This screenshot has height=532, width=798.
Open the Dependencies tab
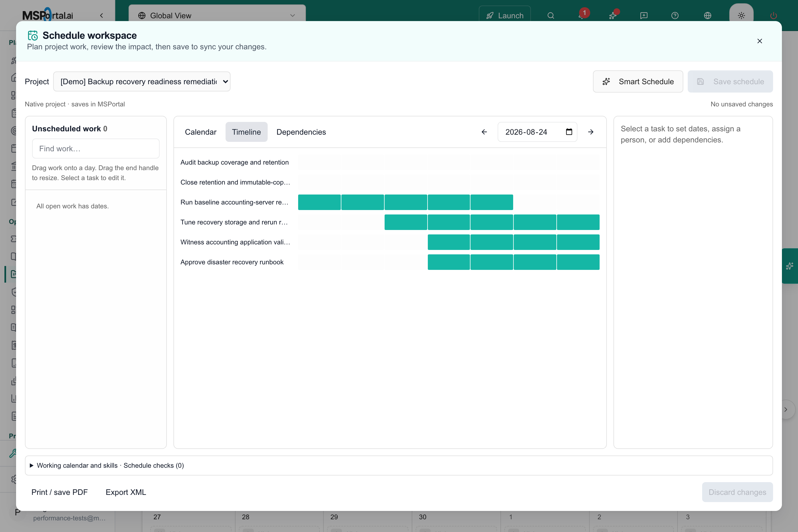coord(301,132)
